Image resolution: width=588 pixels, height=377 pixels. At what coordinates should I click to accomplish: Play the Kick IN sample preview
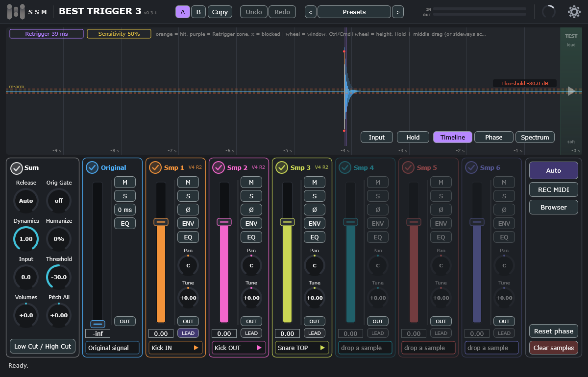tap(196, 348)
